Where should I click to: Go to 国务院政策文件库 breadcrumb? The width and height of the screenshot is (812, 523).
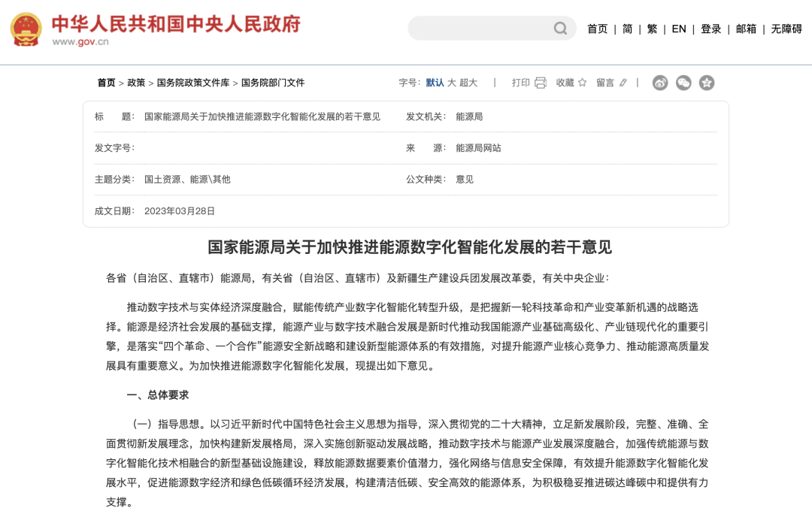tap(193, 83)
